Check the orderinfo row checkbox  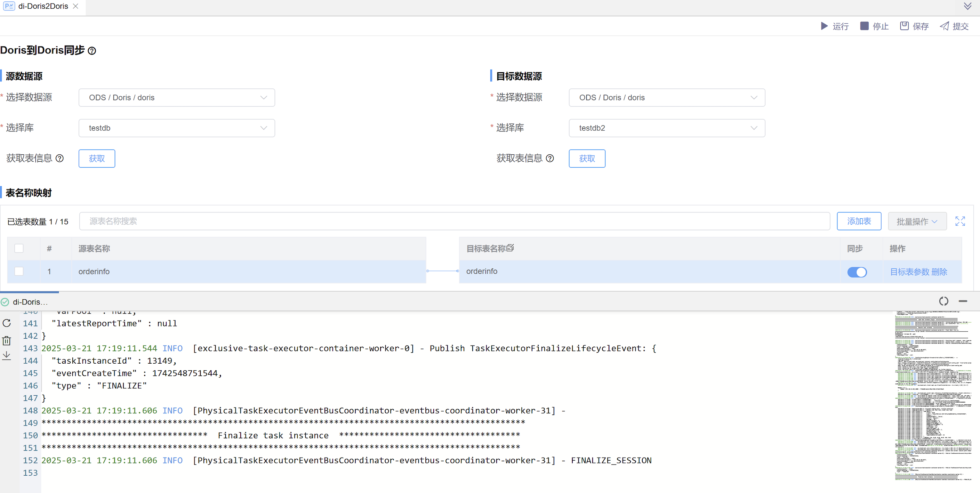click(x=19, y=271)
